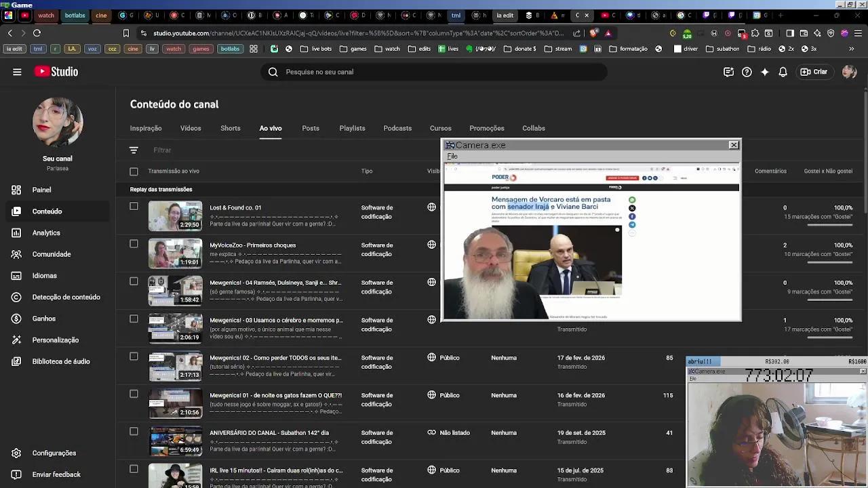Viewport: 868px width, 488px height.
Task: Reload the page with the refresh icon
Action: (x=37, y=33)
